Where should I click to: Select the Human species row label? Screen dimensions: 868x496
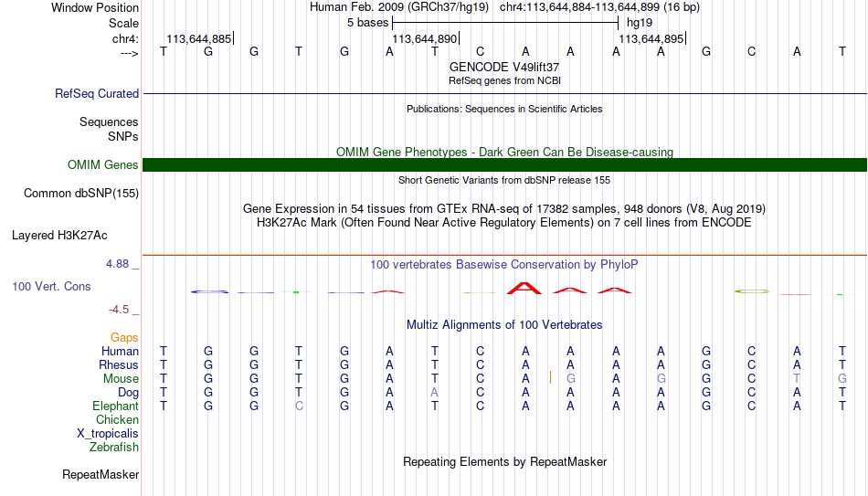pos(120,352)
